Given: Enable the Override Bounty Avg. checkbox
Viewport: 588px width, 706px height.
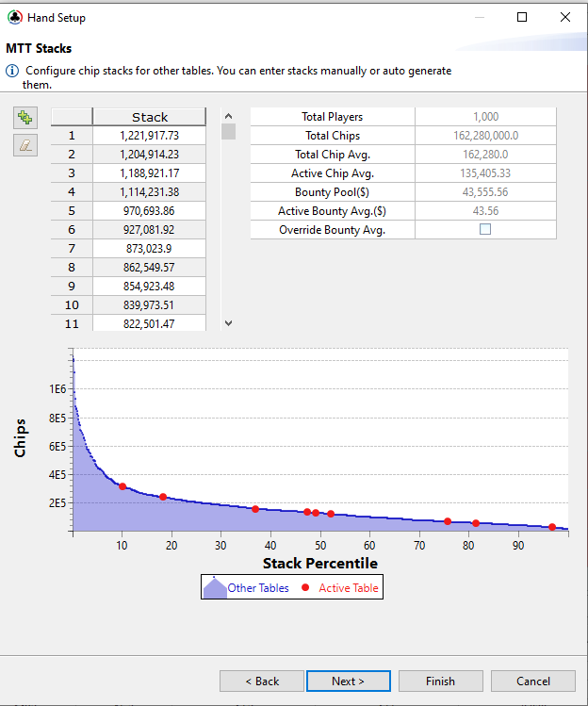Looking at the screenshot, I should coord(485,229).
